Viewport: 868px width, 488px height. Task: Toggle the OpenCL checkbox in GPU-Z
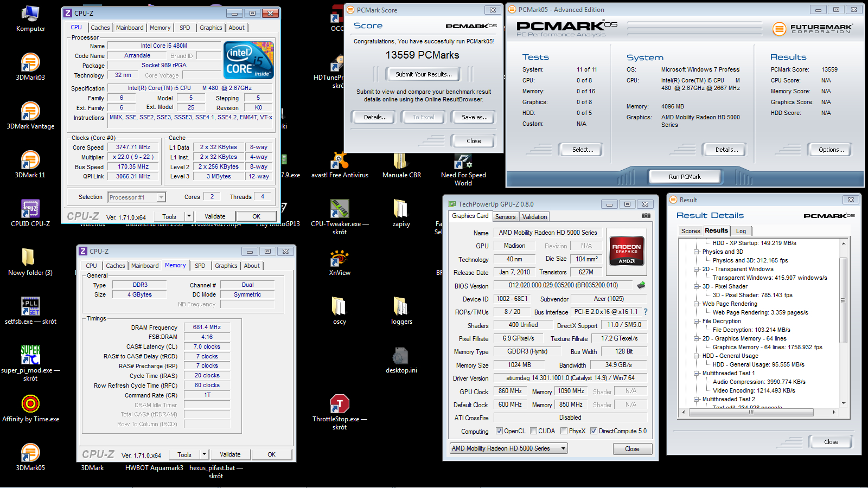pos(499,431)
